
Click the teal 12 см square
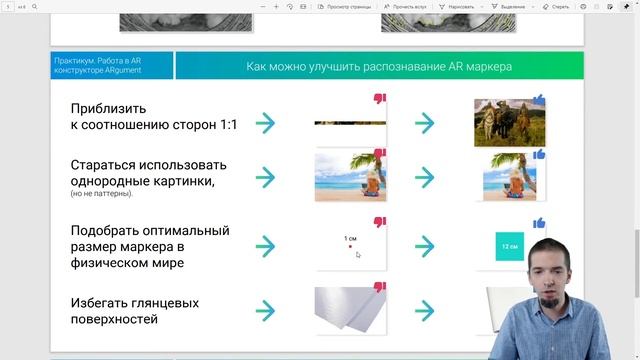[509, 246]
